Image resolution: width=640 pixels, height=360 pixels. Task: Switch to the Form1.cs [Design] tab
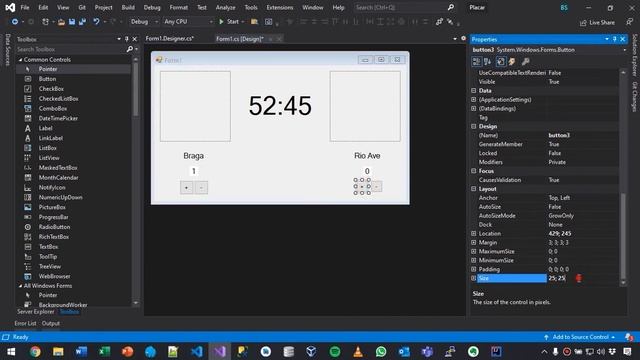(240, 39)
